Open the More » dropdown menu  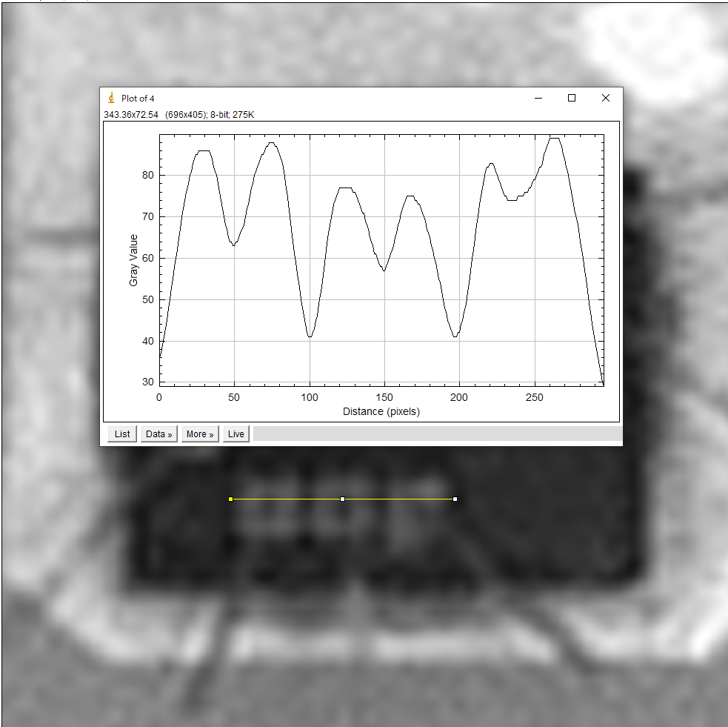click(200, 434)
